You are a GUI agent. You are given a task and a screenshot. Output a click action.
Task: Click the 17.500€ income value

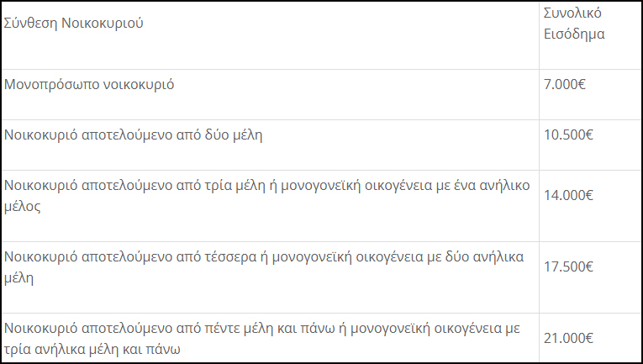(568, 266)
